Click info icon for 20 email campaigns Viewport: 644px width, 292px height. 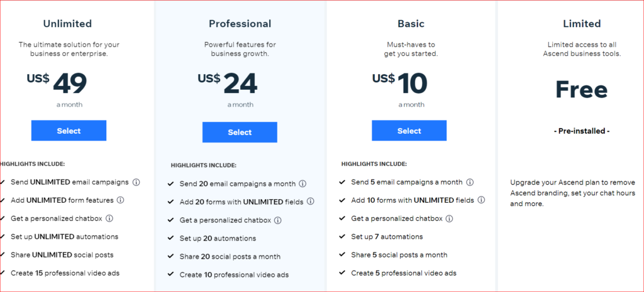[x=303, y=184]
